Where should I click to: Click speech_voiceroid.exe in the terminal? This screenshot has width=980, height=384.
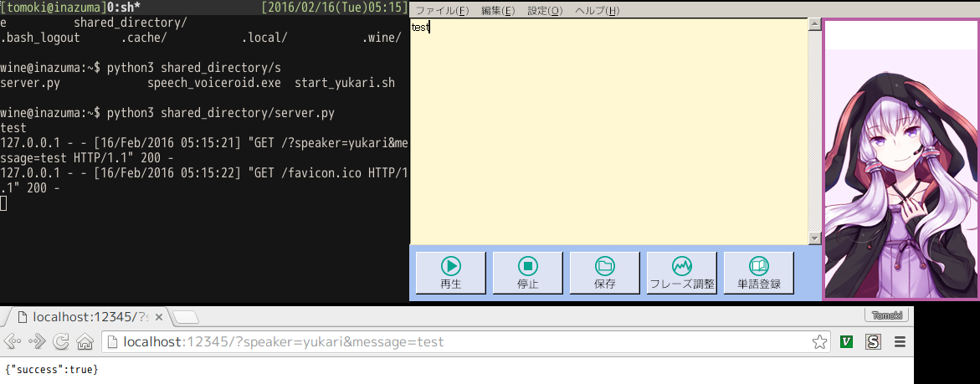pos(214,83)
